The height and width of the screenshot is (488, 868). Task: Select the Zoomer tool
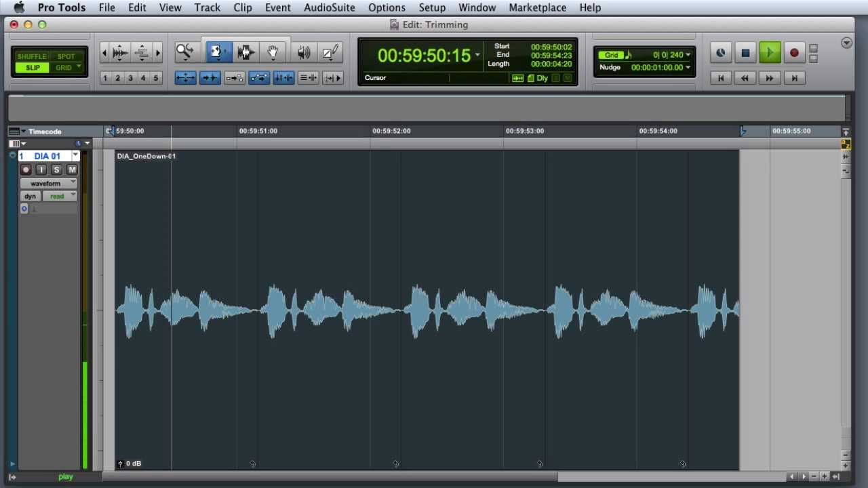pyautogui.click(x=184, y=52)
